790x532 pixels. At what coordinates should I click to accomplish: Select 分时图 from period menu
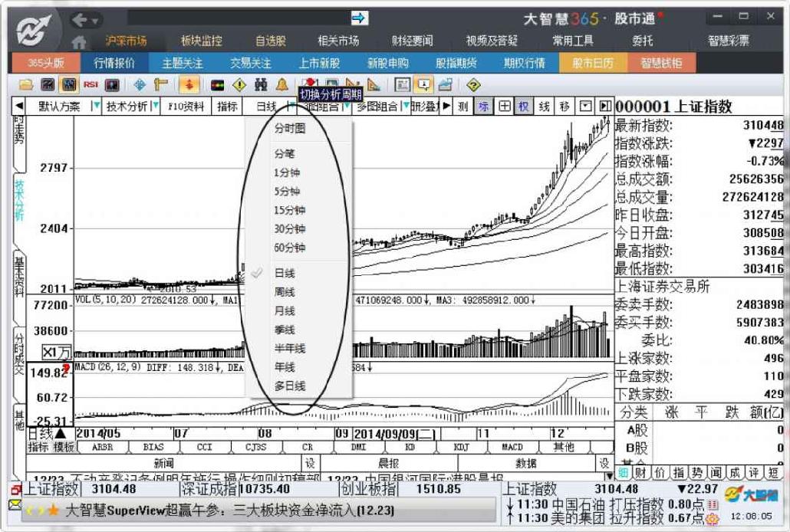290,129
